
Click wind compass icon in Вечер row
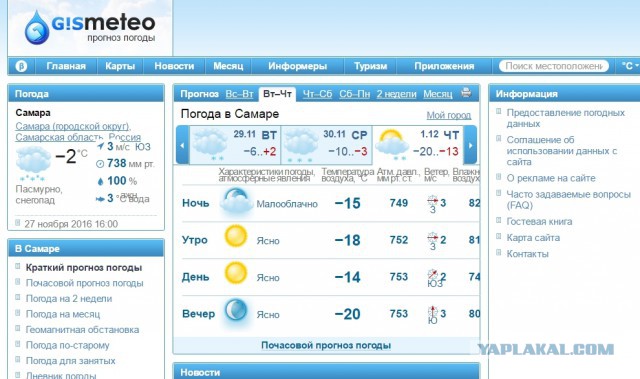pos(432,312)
